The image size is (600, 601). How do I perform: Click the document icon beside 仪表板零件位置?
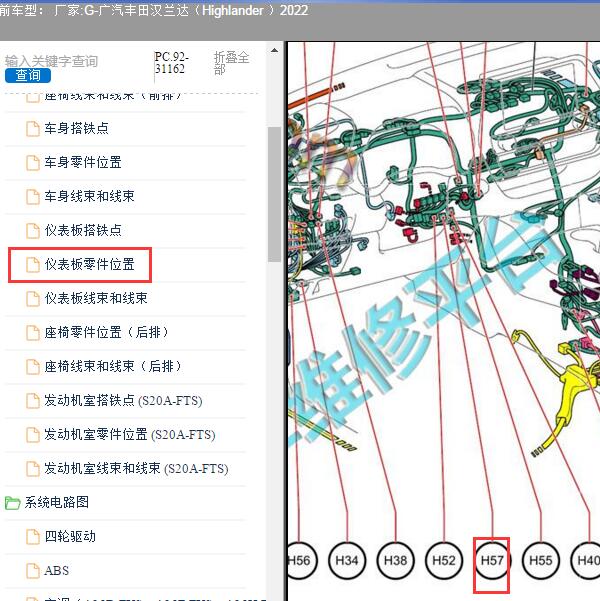click(x=33, y=265)
